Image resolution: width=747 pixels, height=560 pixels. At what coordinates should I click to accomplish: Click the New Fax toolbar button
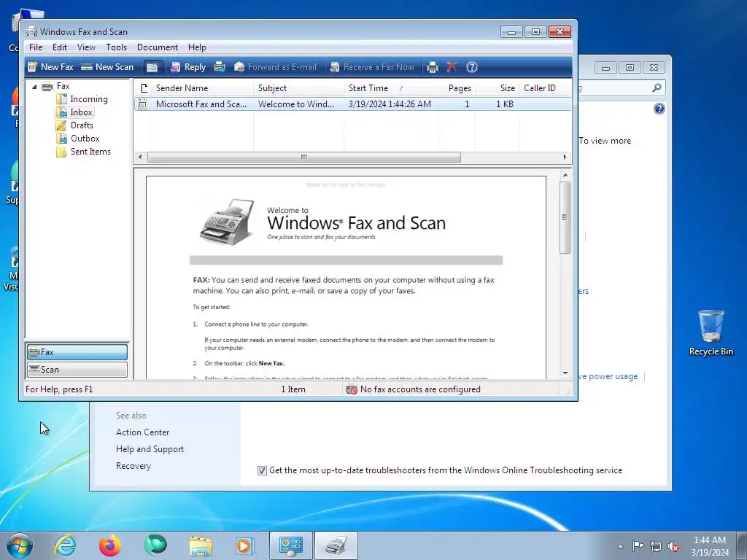(x=50, y=67)
